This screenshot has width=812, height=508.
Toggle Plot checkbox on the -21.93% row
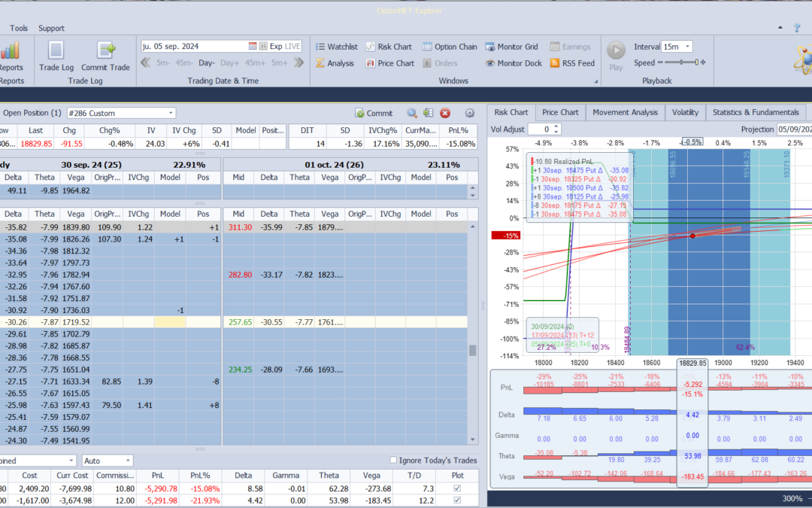click(x=457, y=500)
